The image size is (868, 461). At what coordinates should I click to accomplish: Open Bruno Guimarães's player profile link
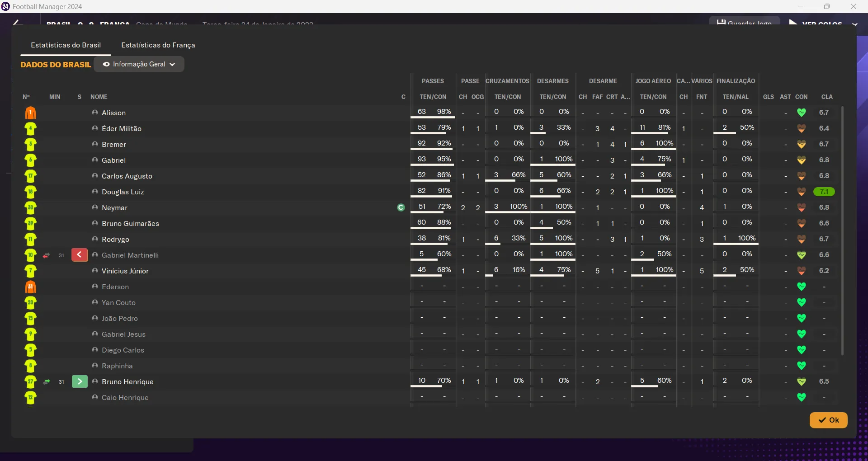(x=130, y=224)
